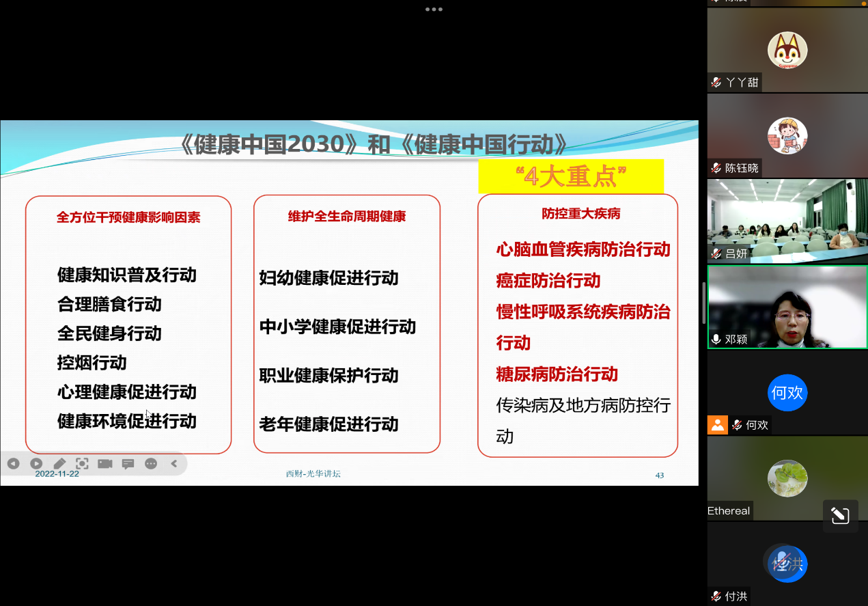The image size is (868, 606).
Task: Click muted mic icon for 陈钰晓
Action: (716, 168)
